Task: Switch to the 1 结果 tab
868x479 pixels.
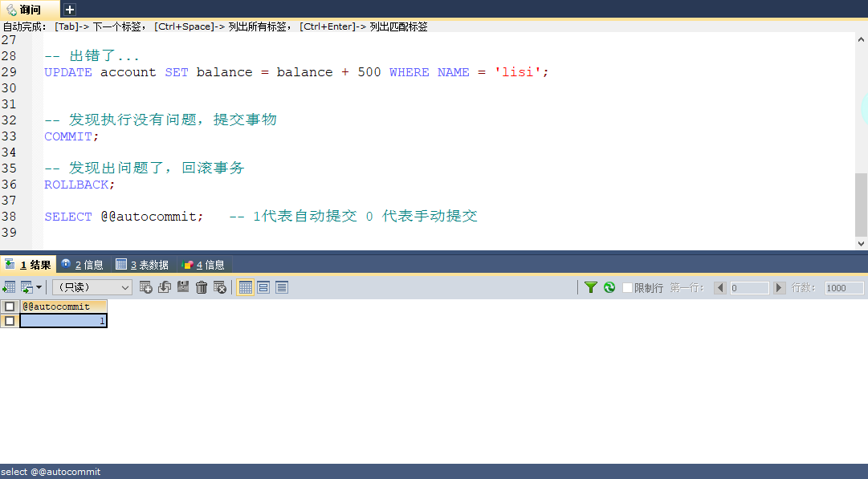Action: tap(28, 265)
